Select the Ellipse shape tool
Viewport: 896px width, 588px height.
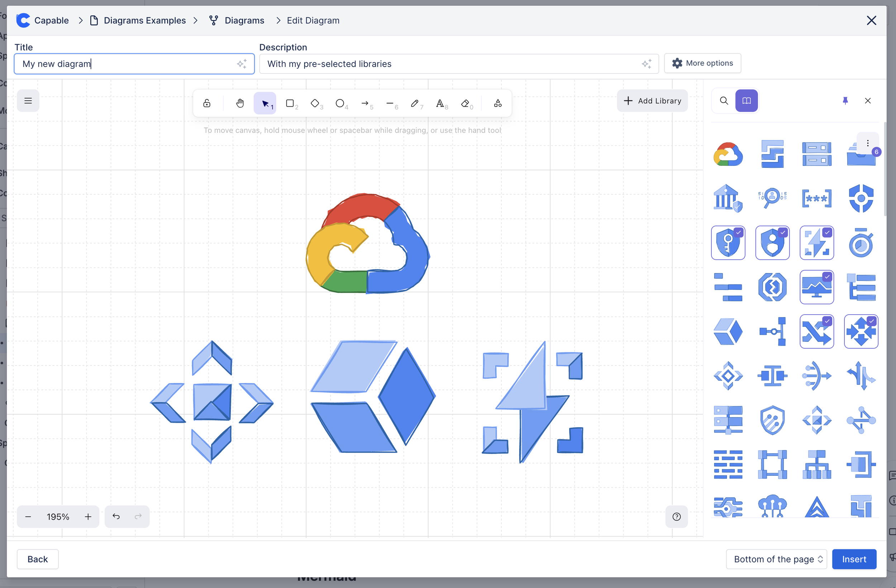pyautogui.click(x=339, y=103)
